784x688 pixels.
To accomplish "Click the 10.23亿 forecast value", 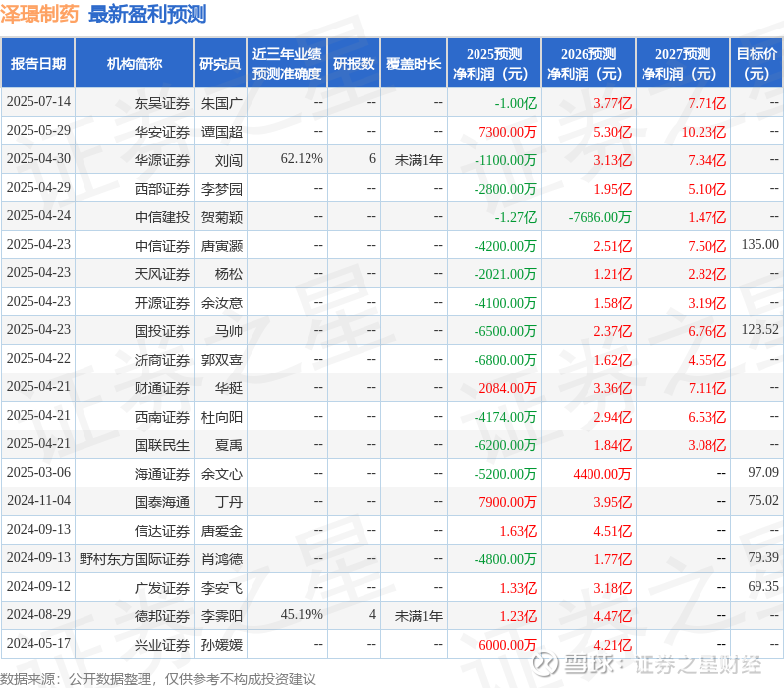I will [x=703, y=132].
